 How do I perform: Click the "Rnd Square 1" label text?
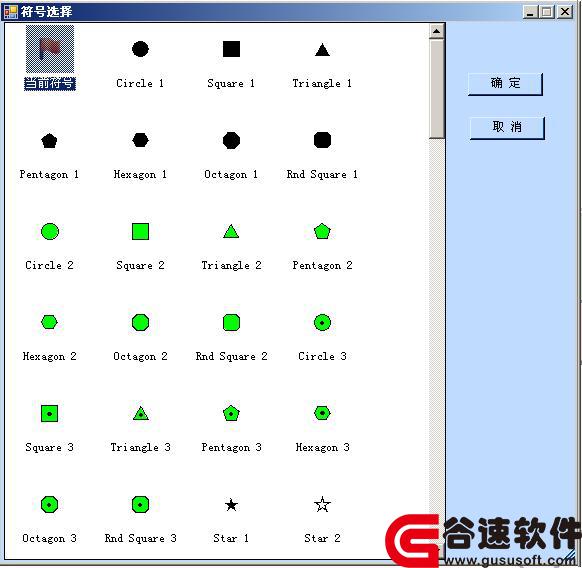click(322, 174)
